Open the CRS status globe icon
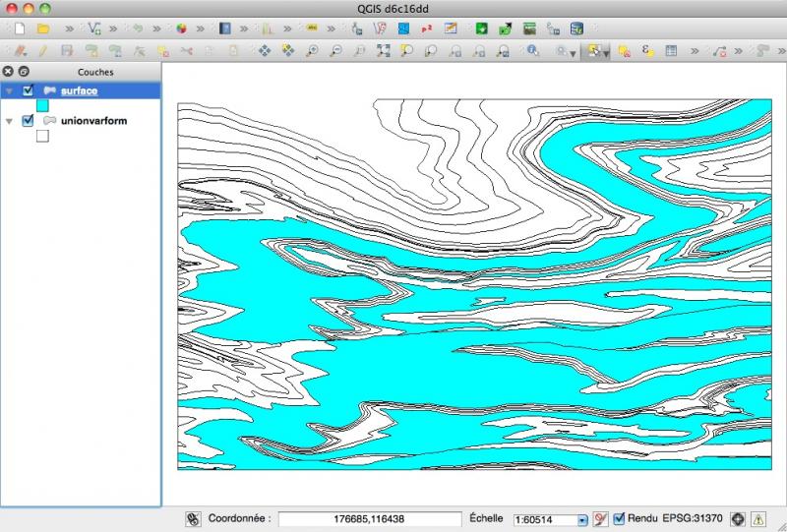The image size is (787, 532). (x=738, y=518)
